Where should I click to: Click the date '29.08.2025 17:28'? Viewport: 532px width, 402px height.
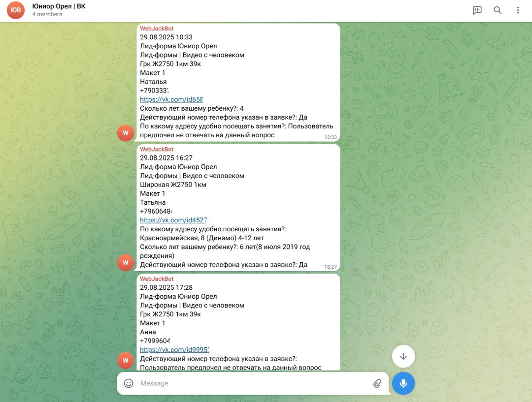coord(166,287)
